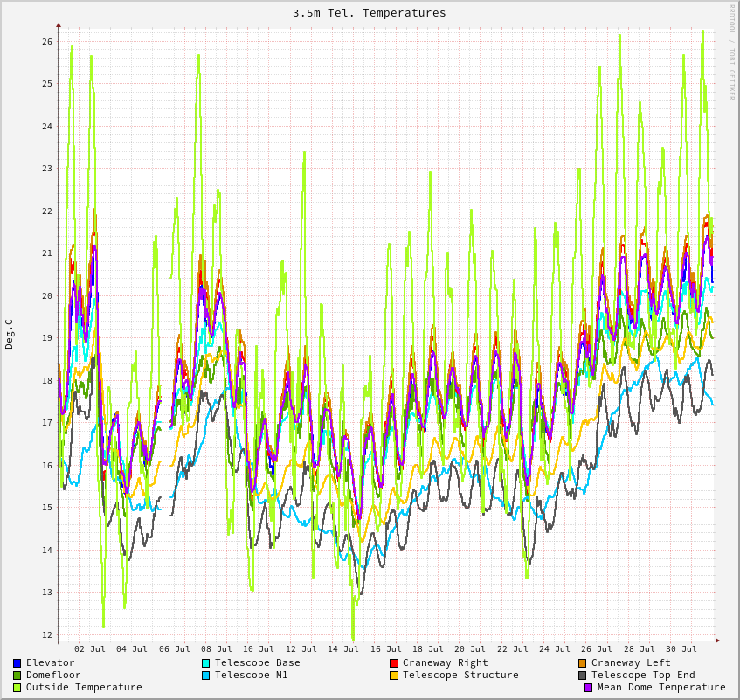Click the 'Mean Dome Temperature' legend text
Image resolution: width=740 pixels, height=700 pixels.
[661, 688]
